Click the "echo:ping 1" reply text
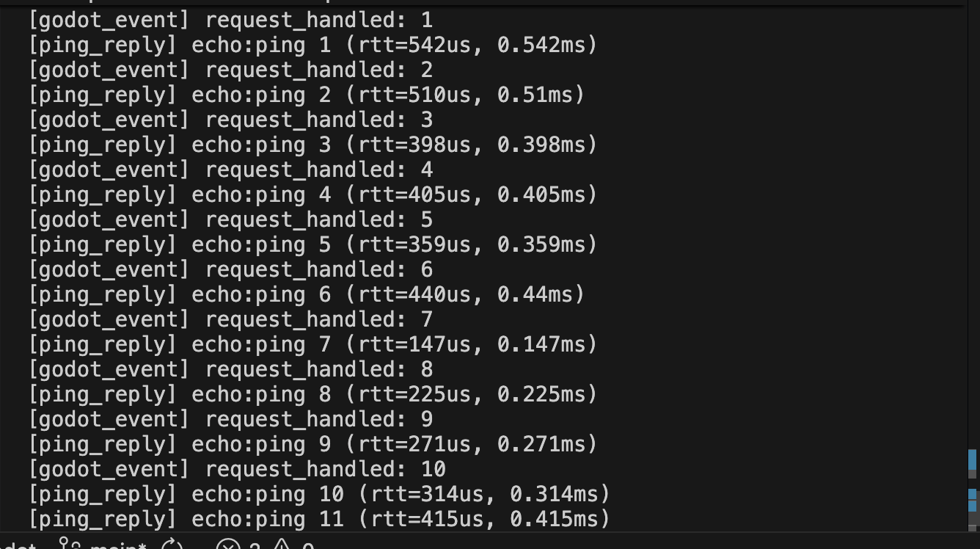 click(260, 45)
